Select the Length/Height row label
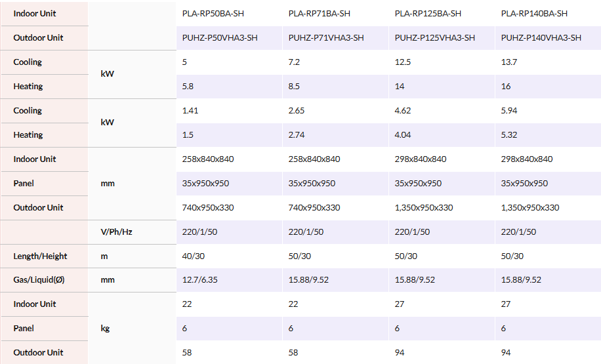601x364 pixels. tap(40, 256)
